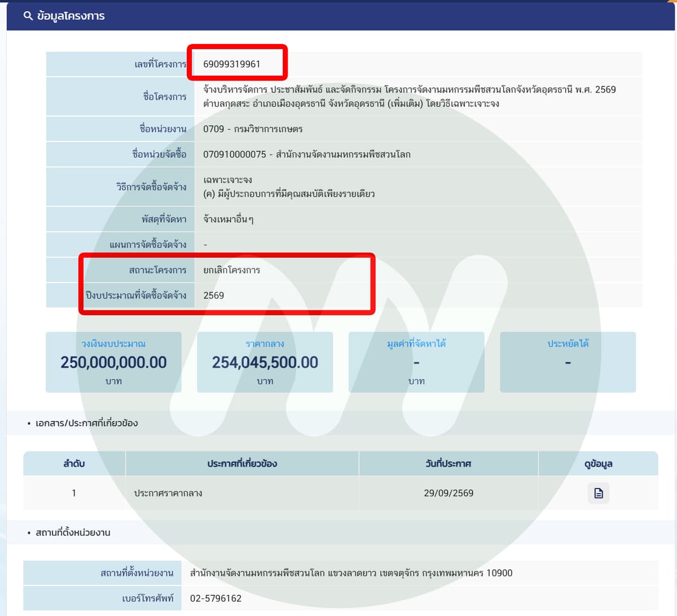
Task: Select the ประกาศราคากลาง row text
Action: pyautogui.click(x=168, y=493)
